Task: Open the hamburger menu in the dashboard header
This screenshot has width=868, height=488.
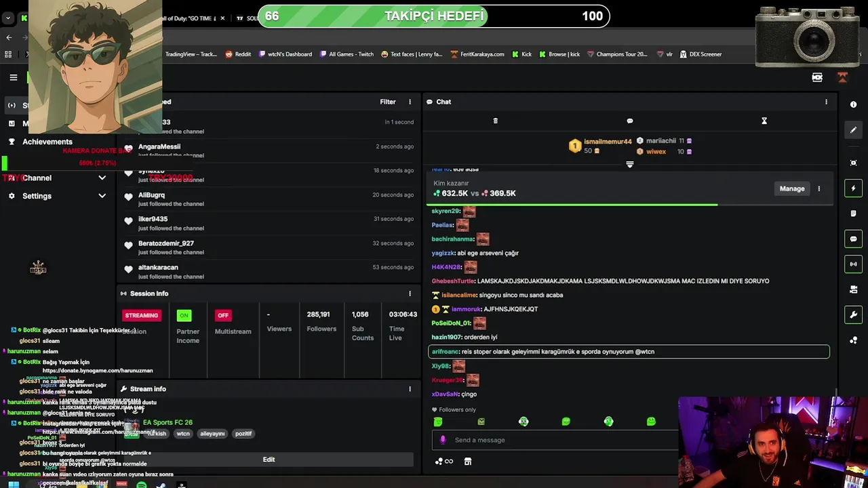Action: click(13, 77)
